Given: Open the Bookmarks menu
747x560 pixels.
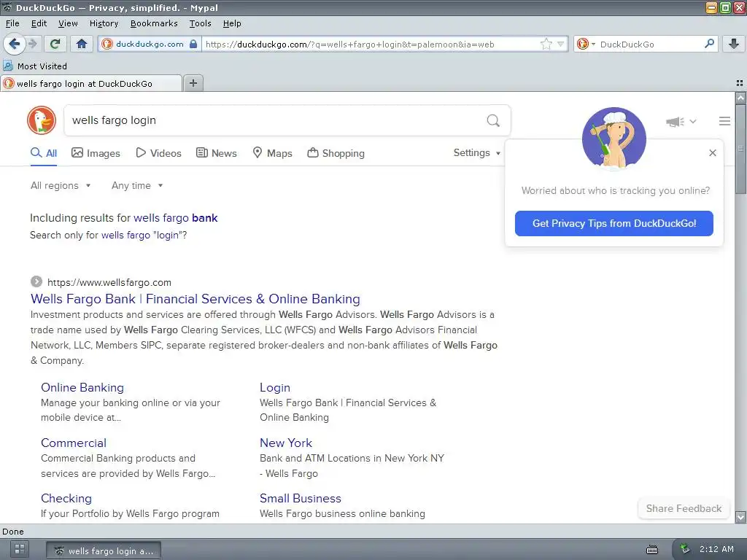Looking at the screenshot, I should (x=154, y=23).
